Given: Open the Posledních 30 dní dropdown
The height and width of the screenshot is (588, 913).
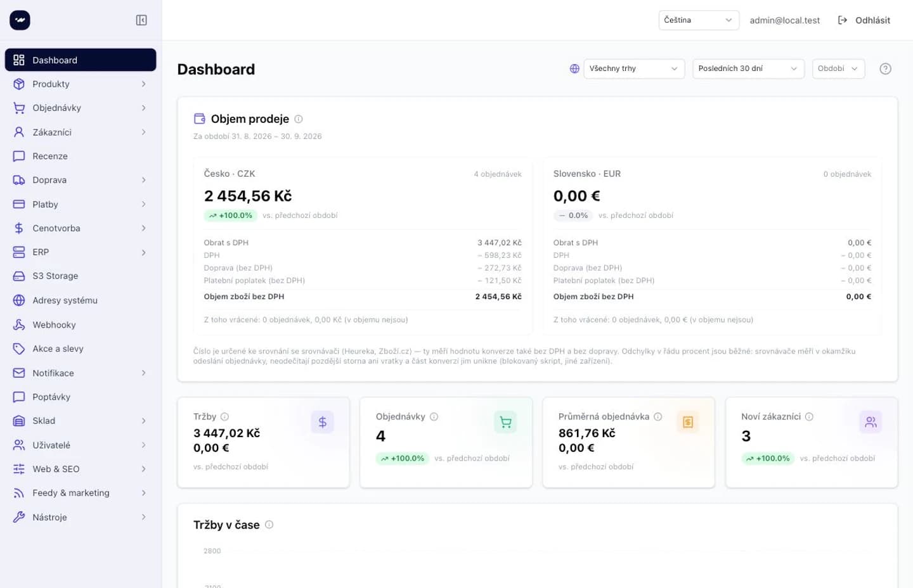Looking at the screenshot, I should pos(748,68).
